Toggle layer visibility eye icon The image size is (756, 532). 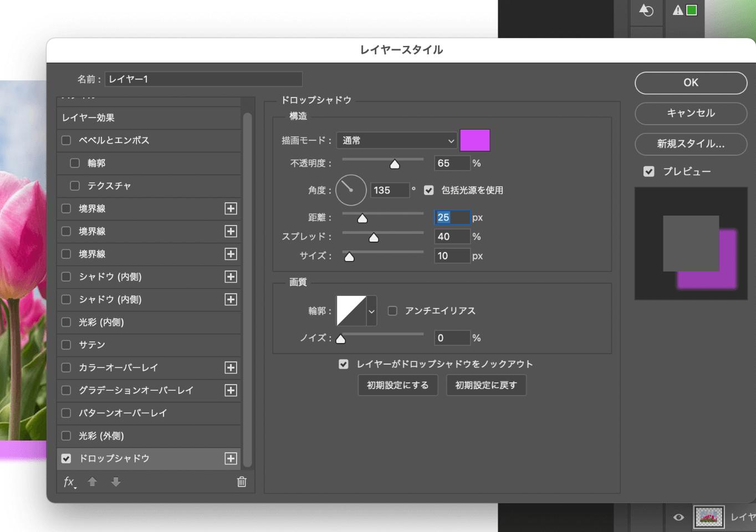678,517
